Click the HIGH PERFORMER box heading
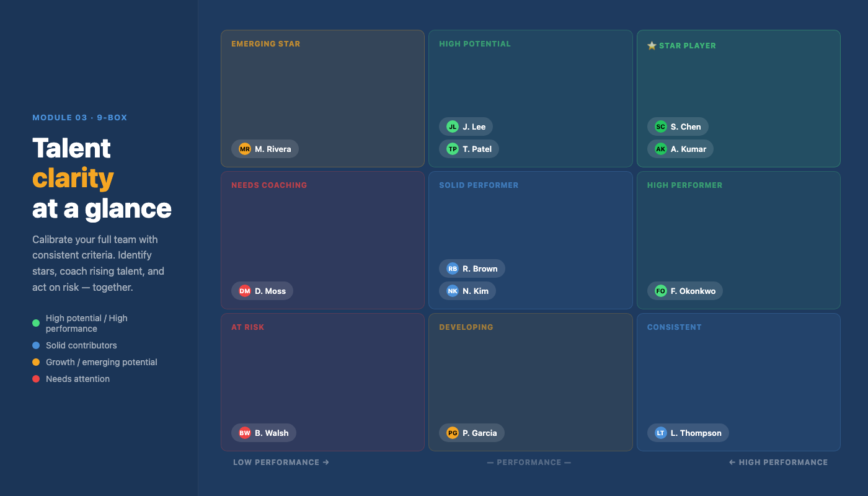The width and height of the screenshot is (868, 496). click(x=684, y=185)
